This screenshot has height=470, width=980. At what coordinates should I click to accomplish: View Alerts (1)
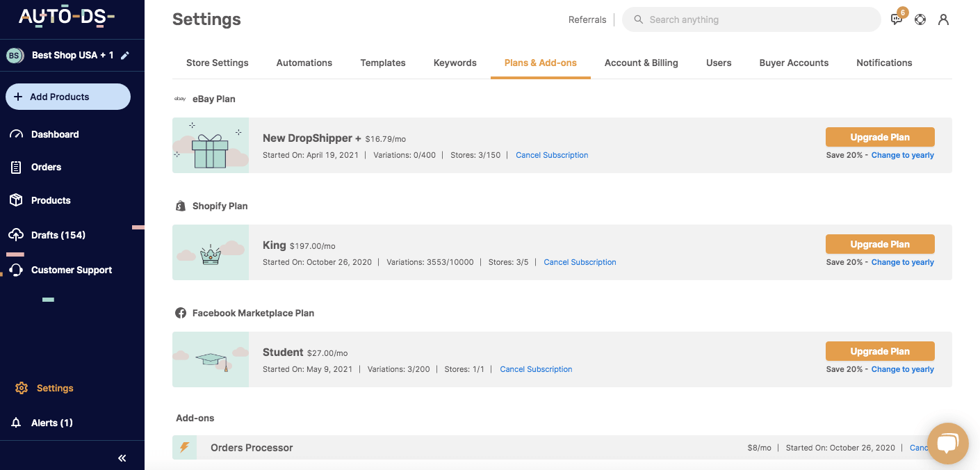(x=52, y=423)
